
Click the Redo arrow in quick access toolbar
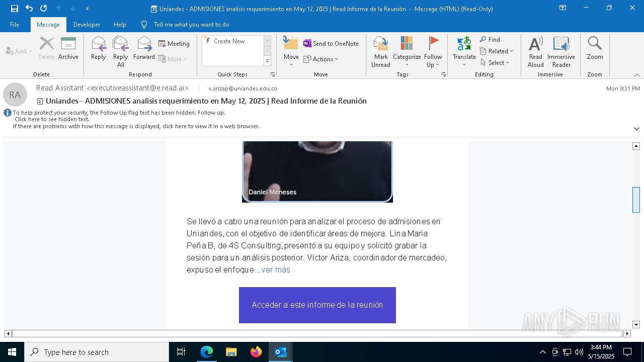[43, 9]
